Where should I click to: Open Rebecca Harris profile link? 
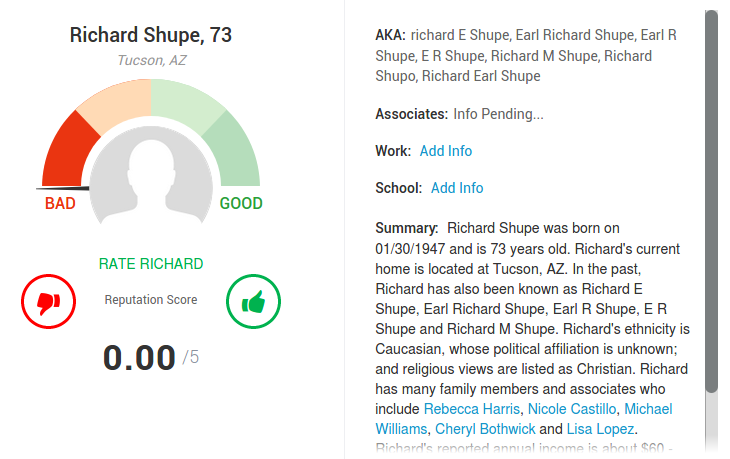coord(472,409)
